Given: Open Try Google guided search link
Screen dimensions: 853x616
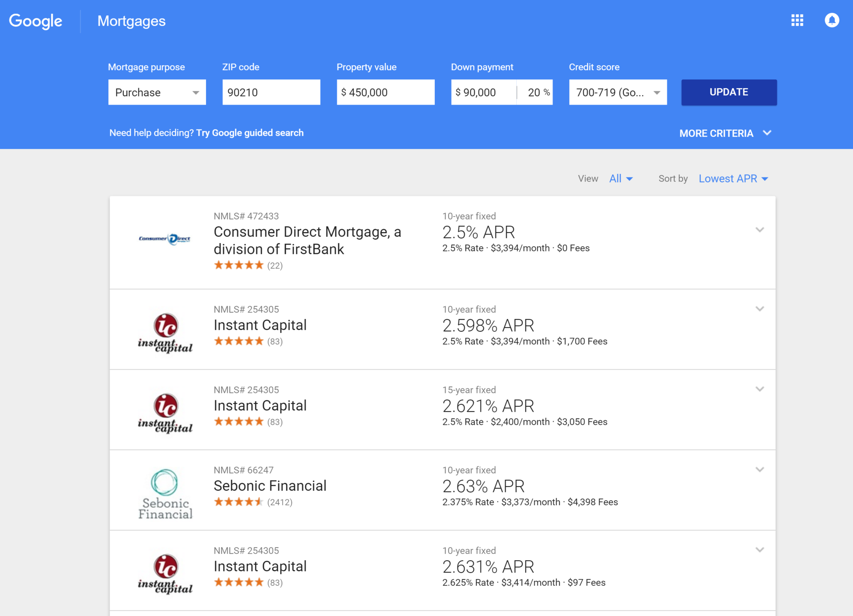Looking at the screenshot, I should coord(250,133).
